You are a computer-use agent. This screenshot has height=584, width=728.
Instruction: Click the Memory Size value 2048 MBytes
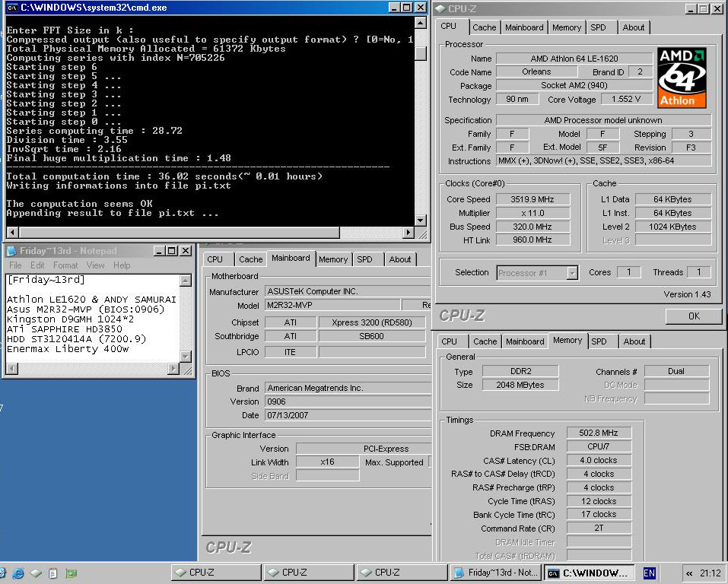click(520, 385)
